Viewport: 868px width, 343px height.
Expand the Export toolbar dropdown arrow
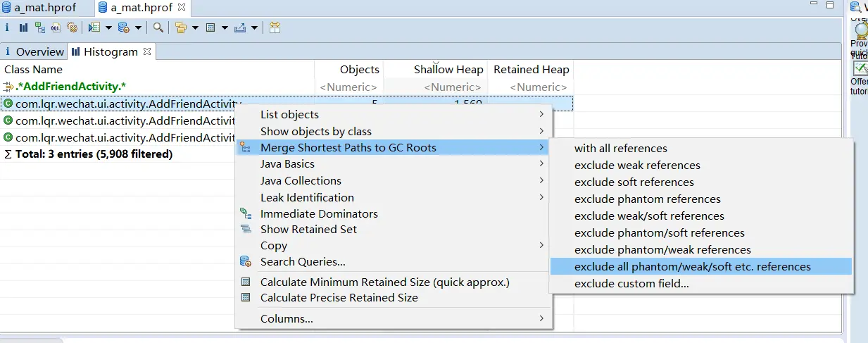click(254, 28)
